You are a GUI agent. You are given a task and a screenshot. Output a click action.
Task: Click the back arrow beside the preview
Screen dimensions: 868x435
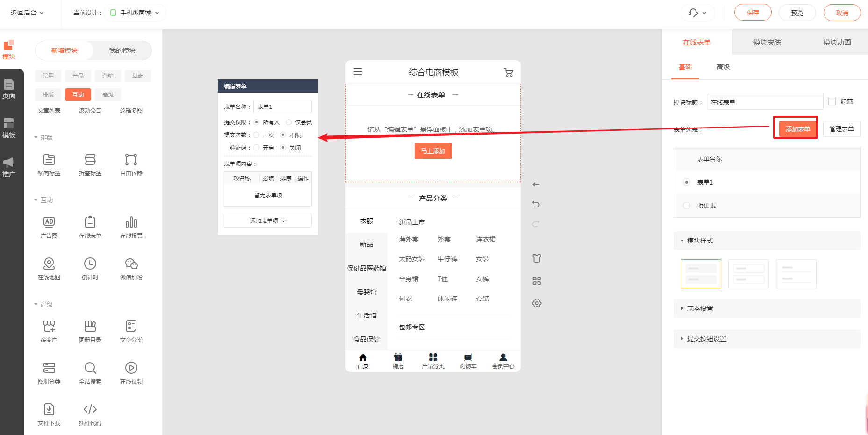pos(536,185)
